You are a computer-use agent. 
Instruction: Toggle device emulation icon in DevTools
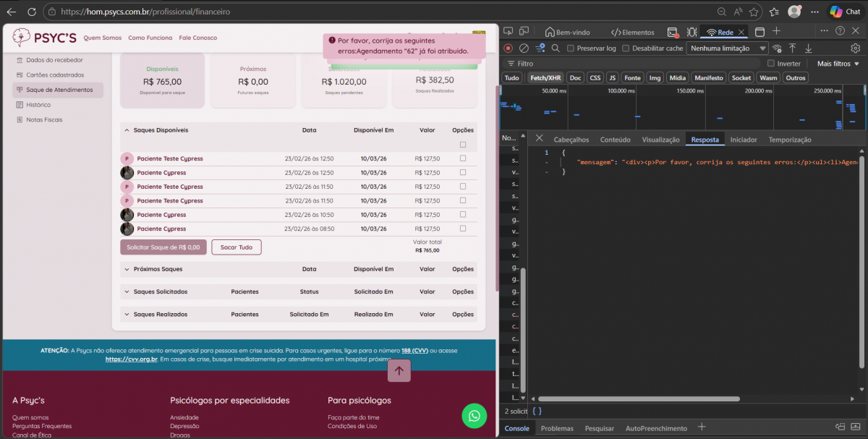click(525, 32)
